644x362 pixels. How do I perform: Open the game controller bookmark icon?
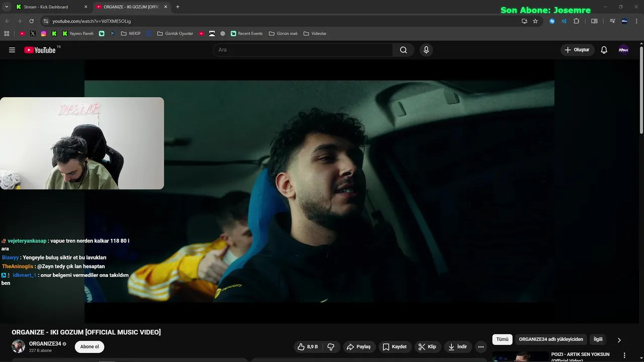point(212,34)
